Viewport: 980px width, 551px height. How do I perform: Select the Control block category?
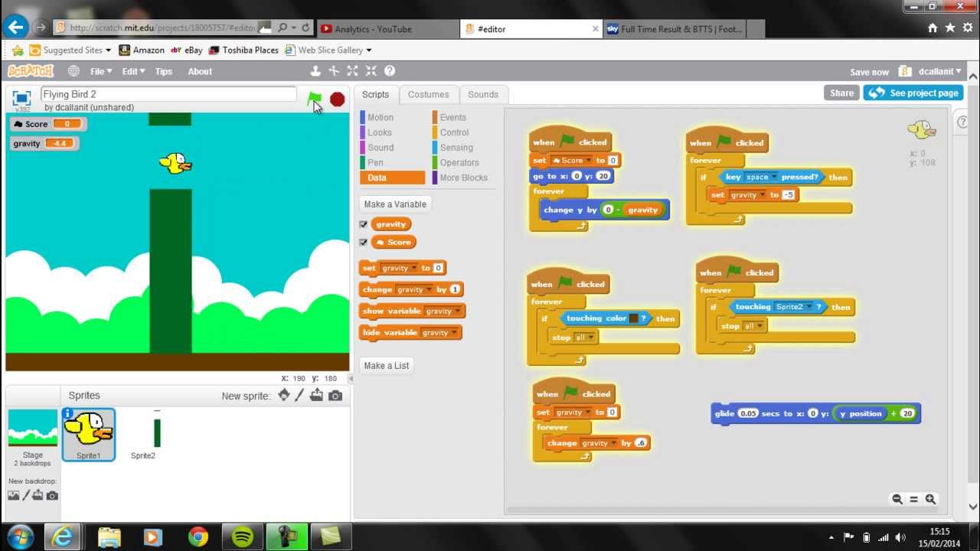click(x=454, y=132)
